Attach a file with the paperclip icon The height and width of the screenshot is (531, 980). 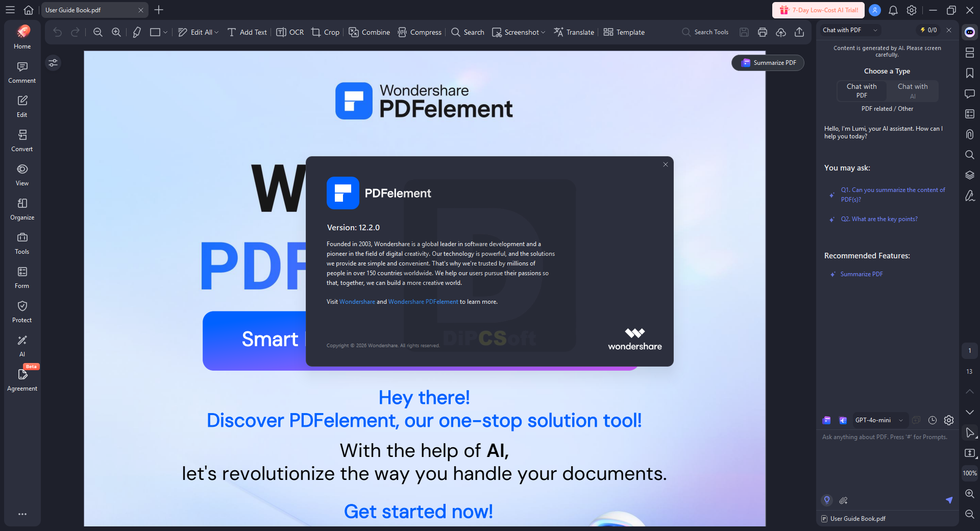[x=843, y=500]
